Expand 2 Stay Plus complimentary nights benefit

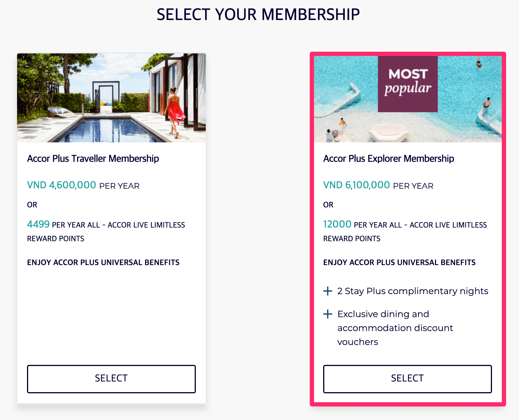(x=412, y=291)
